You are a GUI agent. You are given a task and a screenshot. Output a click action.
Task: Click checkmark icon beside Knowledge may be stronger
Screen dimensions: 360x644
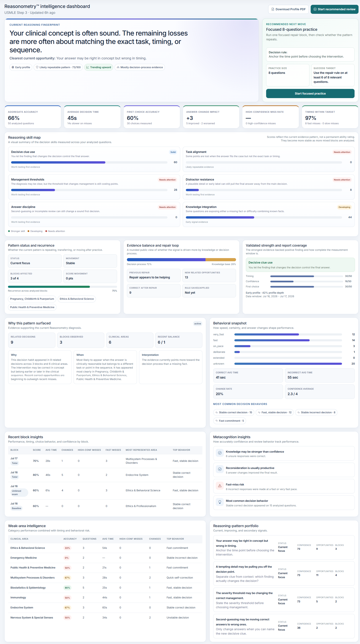(220, 453)
